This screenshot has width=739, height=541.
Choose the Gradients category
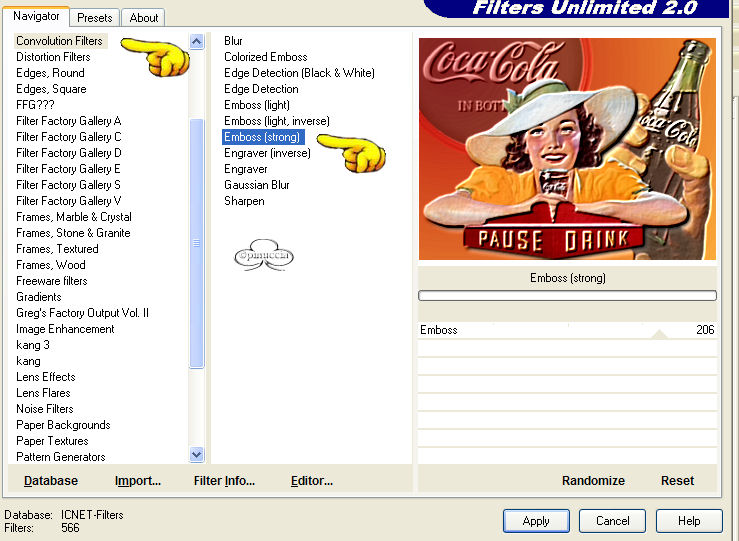click(39, 297)
